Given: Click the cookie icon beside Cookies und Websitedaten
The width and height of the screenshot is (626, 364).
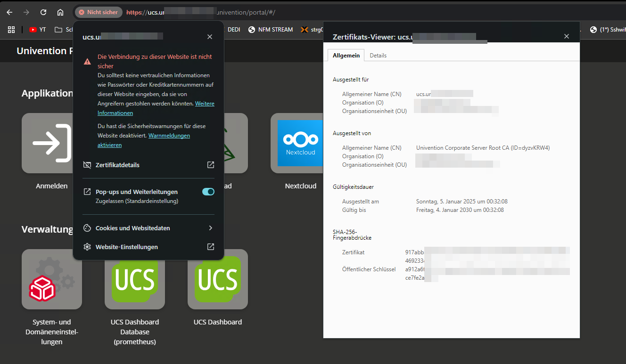Looking at the screenshot, I should click(87, 228).
